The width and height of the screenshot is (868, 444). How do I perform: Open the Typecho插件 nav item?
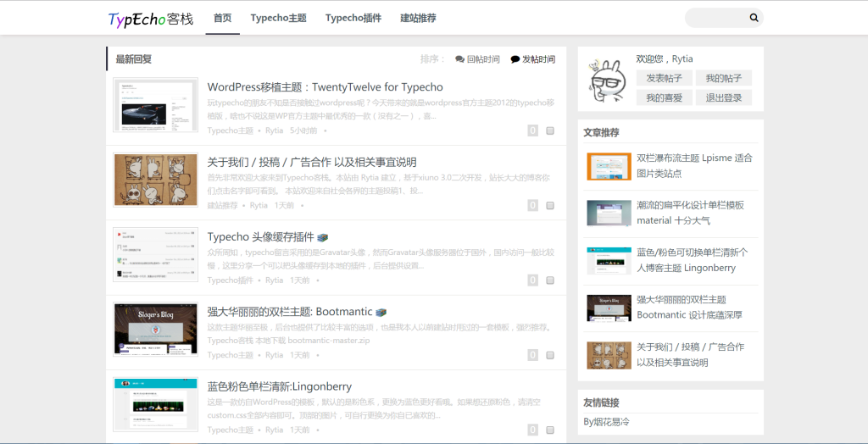tap(353, 18)
